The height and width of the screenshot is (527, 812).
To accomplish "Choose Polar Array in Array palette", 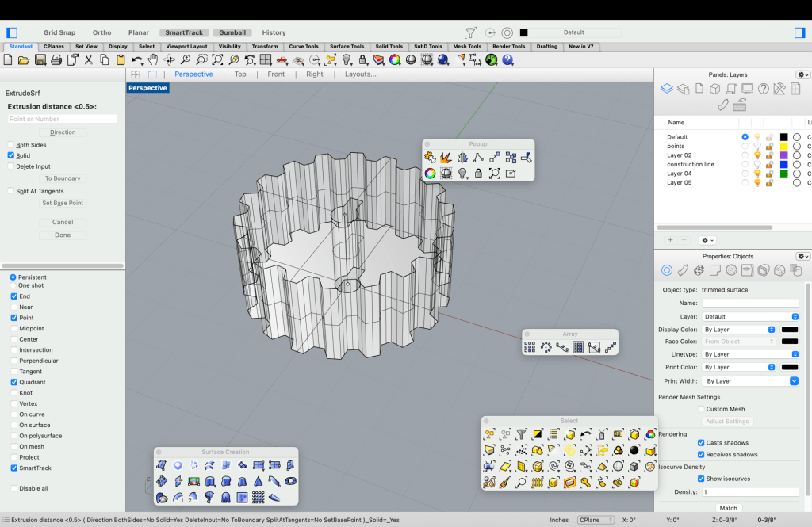I will pos(546,347).
